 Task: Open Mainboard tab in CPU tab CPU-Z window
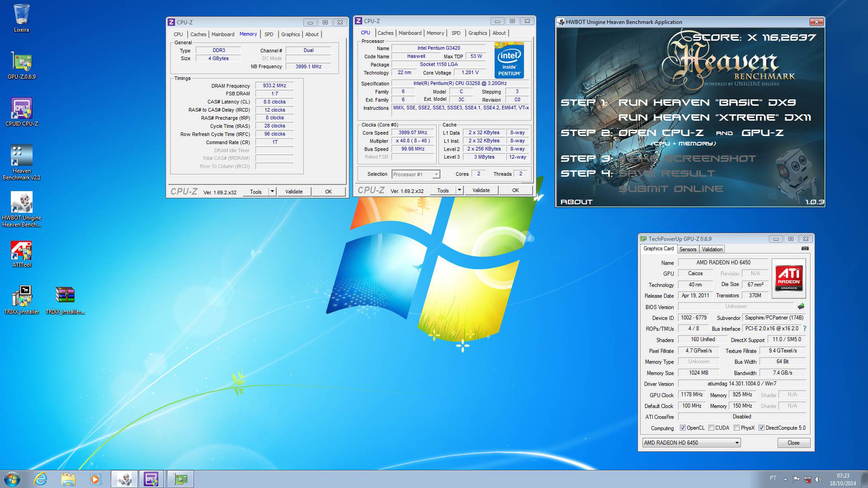[x=410, y=33]
